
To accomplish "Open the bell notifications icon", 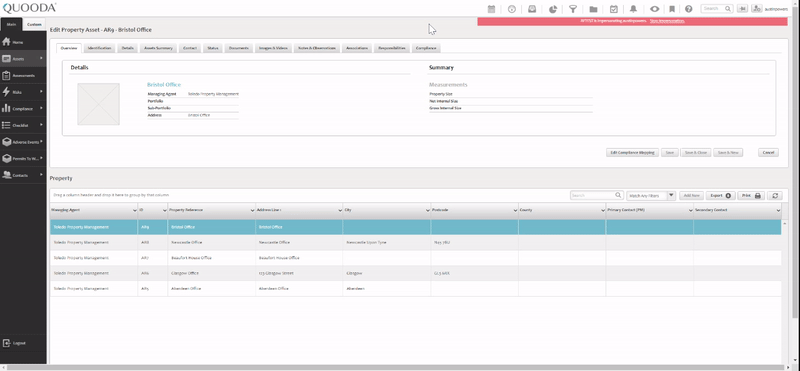I will pyautogui.click(x=634, y=9).
